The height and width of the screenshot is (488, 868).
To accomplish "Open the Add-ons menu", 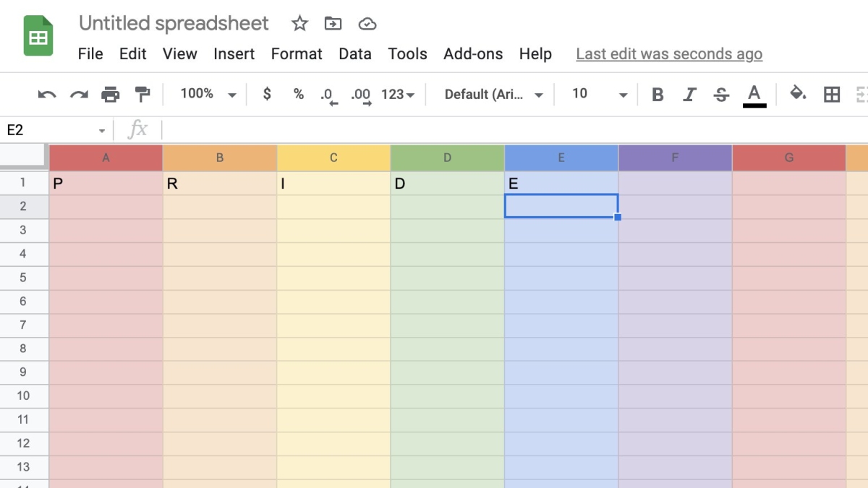I will pyautogui.click(x=473, y=54).
